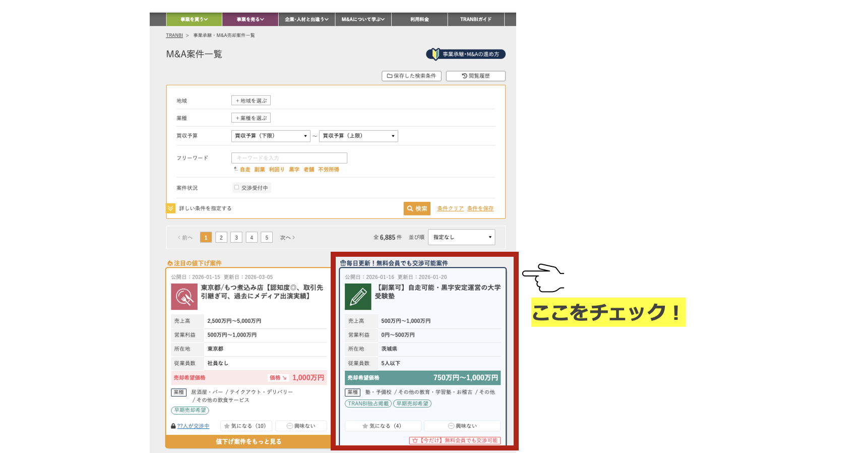Click the 早期売却希望 tag on もつ煮込み店 listing

(x=190, y=410)
